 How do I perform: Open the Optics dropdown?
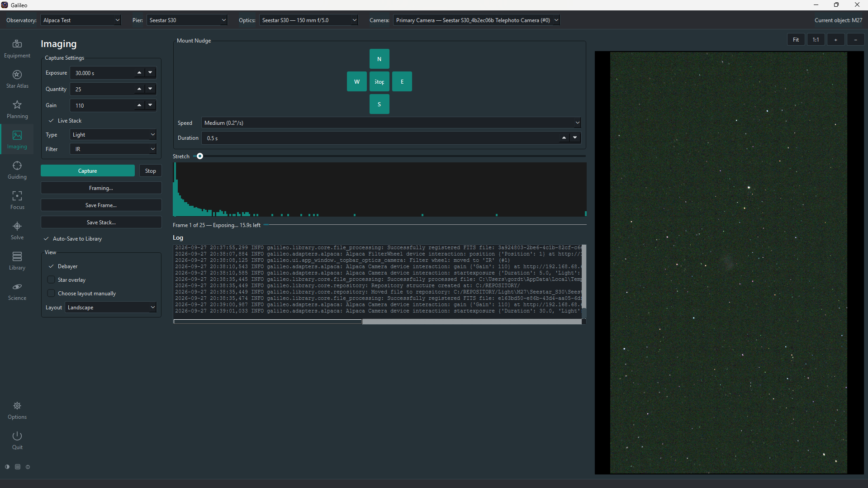(309, 20)
